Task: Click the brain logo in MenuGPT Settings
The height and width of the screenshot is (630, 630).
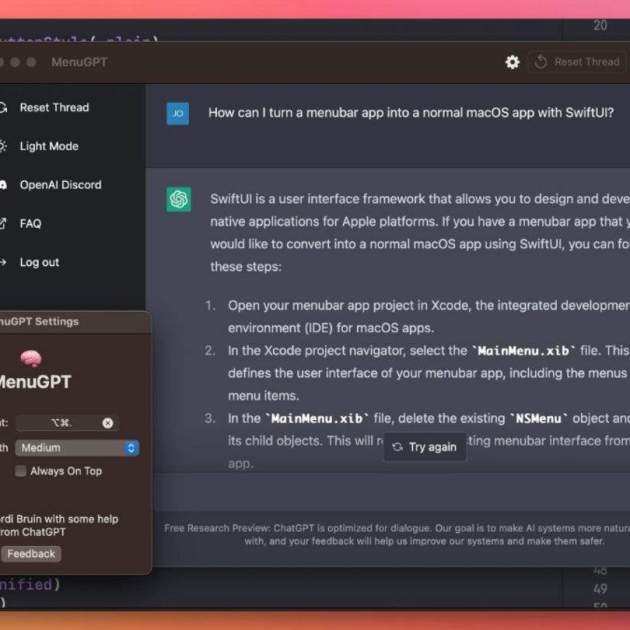Action: coord(31,358)
